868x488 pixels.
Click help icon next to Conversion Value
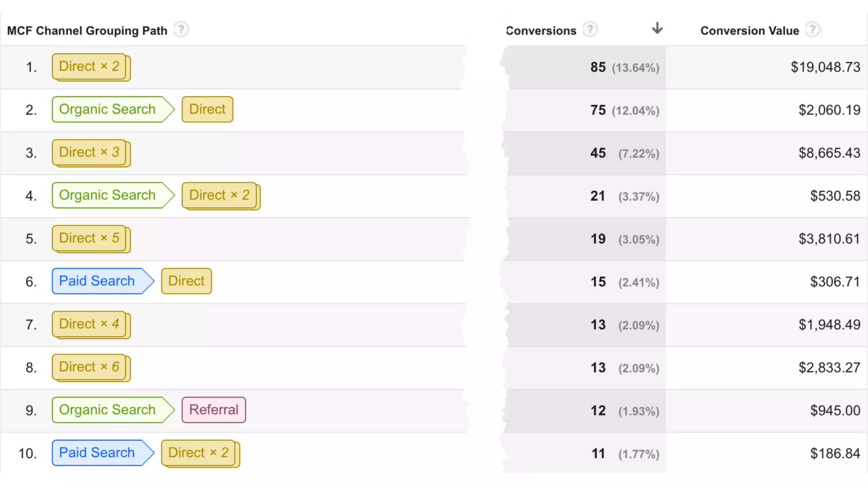click(x=812, y=30)
